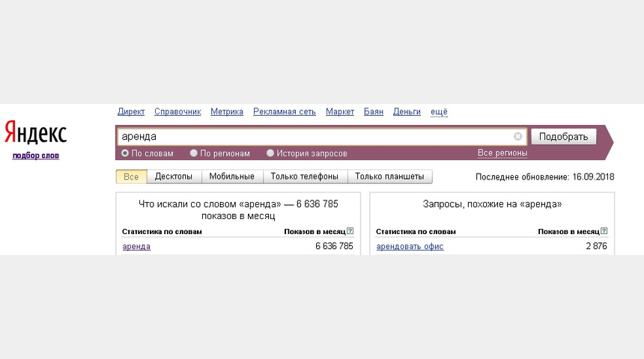This screenshot has width=644, height=359.
Task: Click the '6 636 785' value in аренда row
Action: (334, 246)
